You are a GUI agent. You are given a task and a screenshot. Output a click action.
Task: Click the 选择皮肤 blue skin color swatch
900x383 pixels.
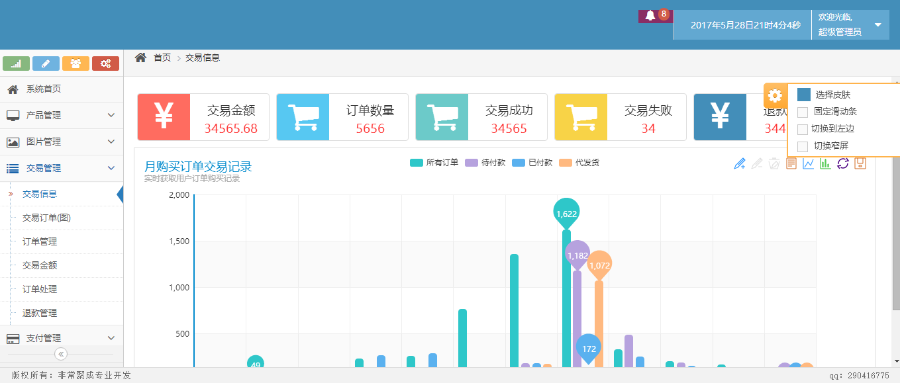coord(804,94)
